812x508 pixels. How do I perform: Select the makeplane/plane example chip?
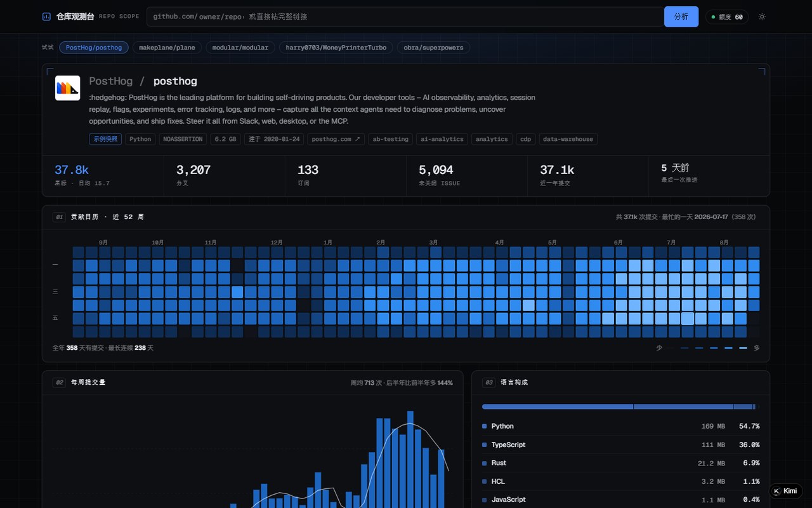[x=167, y=48]
